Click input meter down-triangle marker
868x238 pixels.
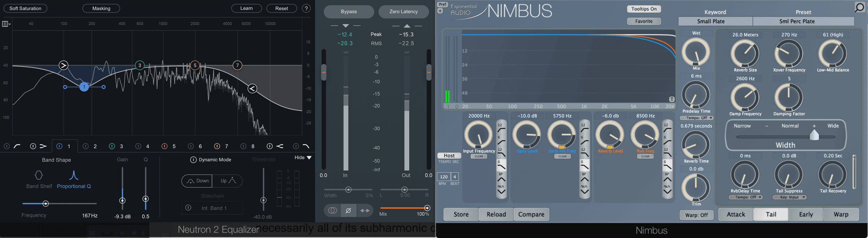(x=345, y=26)
